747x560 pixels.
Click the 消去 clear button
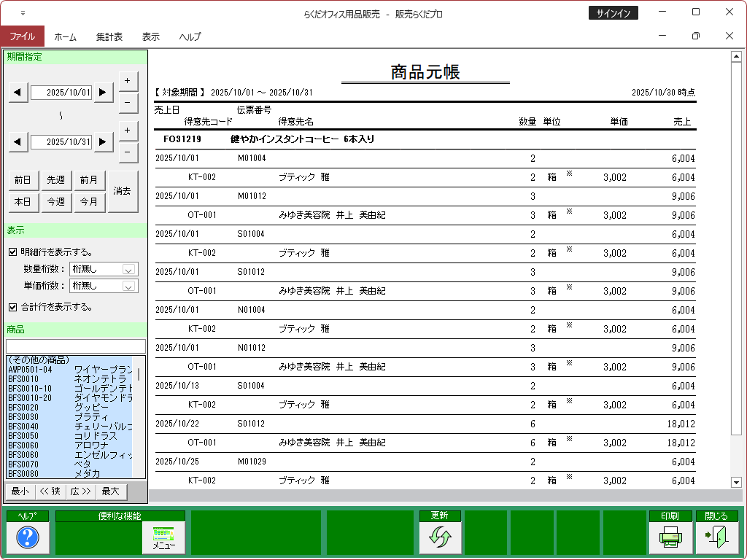click(123, 191)
